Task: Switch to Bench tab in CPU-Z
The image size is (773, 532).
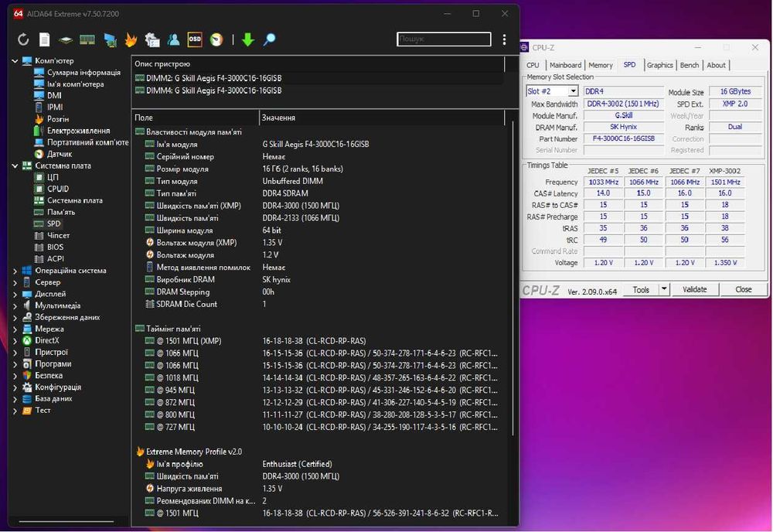Action: pyautogui.click(x=690, y=65)
